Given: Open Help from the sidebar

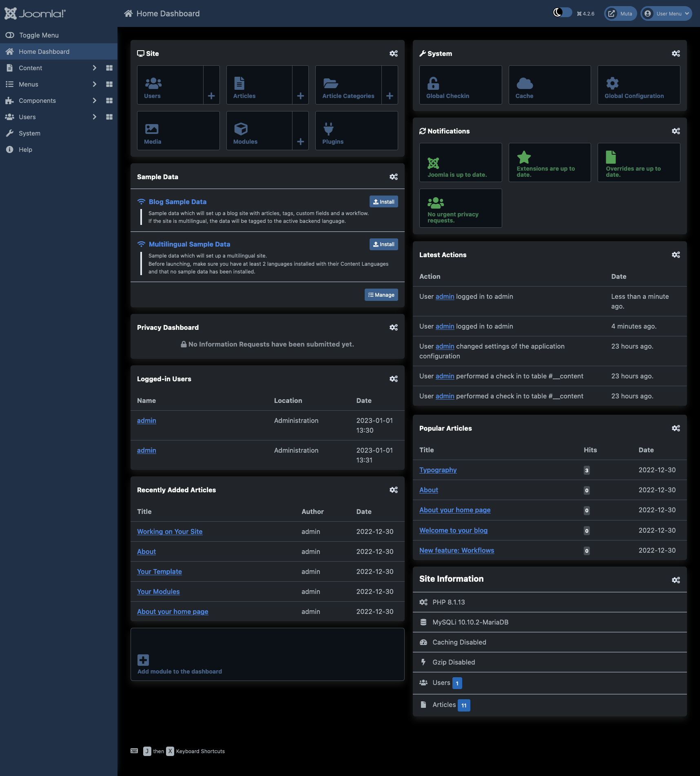Looking at the screenshot, I should 25,149.
